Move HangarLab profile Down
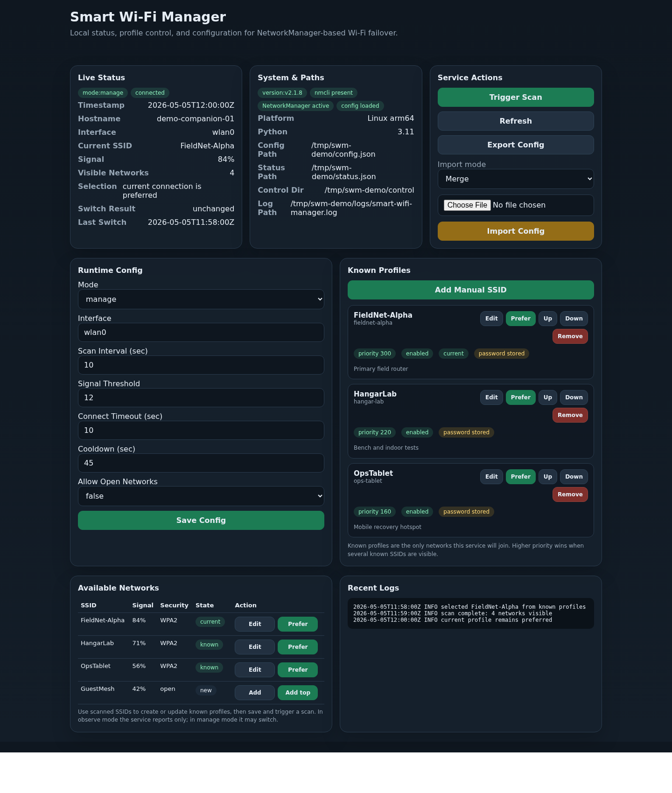Image resolution: width=672 pixels, height=793 pixels. click(x=574, y=397)
